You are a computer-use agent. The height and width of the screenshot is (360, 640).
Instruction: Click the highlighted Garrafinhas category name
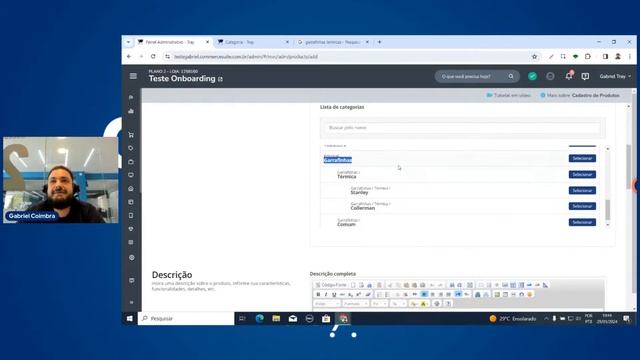pyautogui.click(x=338, y=160)
